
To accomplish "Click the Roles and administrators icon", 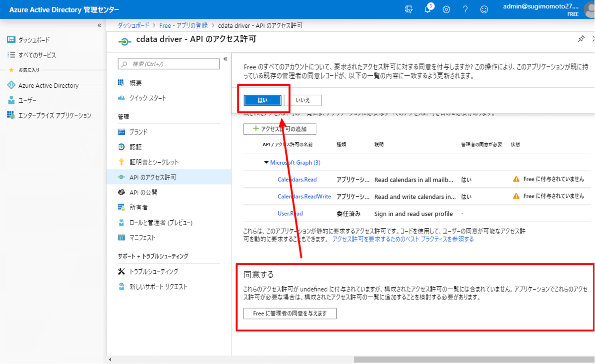I will point(121,223).
